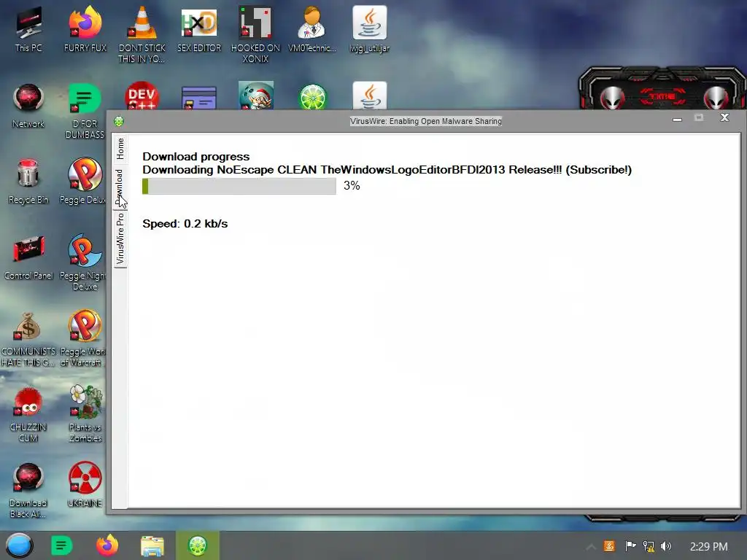Screen dimensions: 747x560
Task: Click the left alien head on Alienware gadget
Action: point(612,98)
